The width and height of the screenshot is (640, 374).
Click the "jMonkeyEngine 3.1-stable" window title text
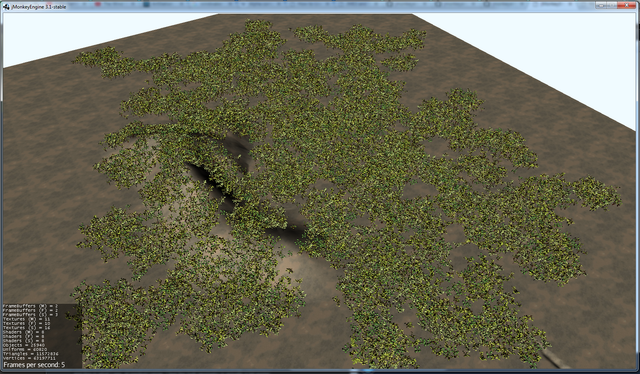point(39,7)
